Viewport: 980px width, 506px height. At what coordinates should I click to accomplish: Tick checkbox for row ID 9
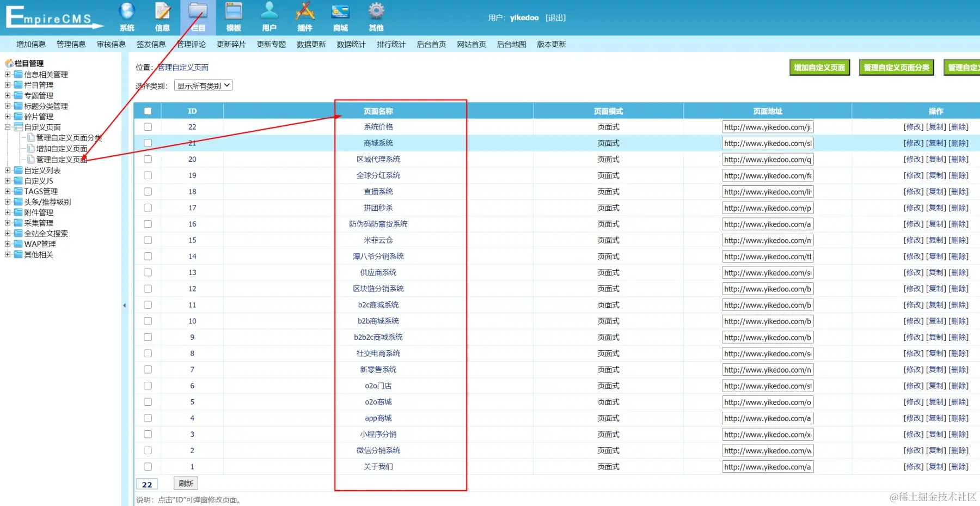(148, 337)
